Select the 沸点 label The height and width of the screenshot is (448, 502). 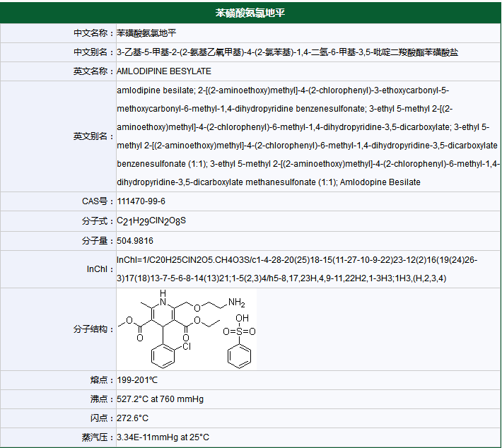coord(102,399)
